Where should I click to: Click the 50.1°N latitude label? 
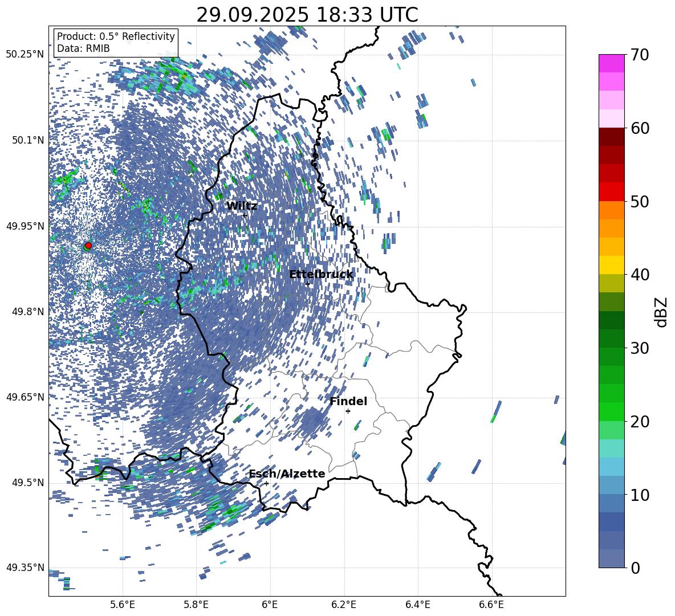tap(27, 140)
